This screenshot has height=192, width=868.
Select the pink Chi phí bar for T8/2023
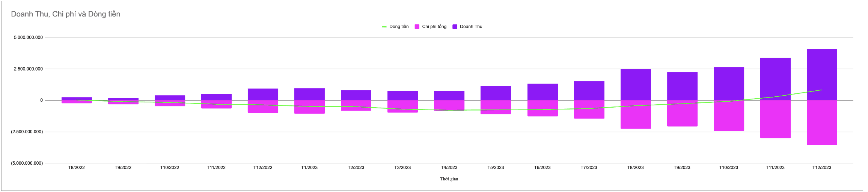(x=636, y=114)
